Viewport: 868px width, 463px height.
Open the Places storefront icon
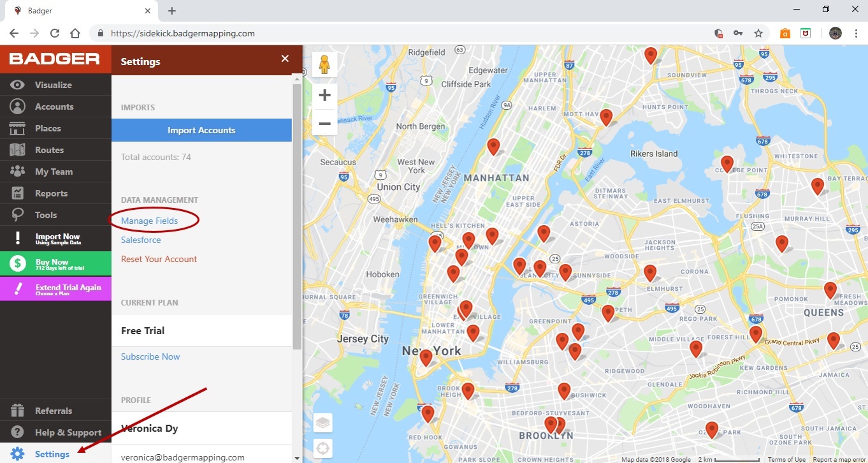tap(17, 128)
